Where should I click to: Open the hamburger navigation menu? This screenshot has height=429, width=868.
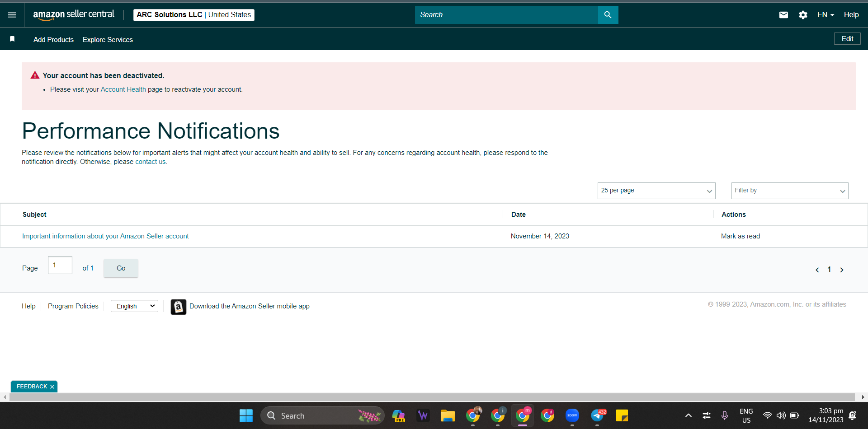point(12,15)
